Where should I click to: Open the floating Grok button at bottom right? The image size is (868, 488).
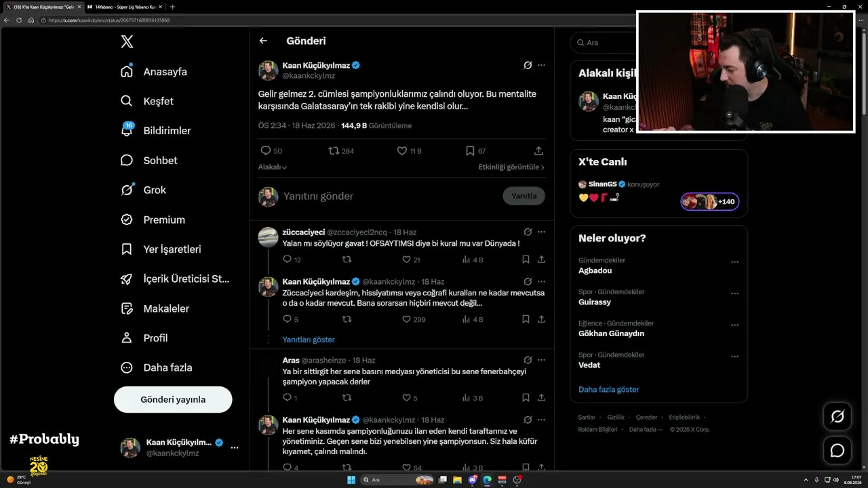click(x=837, y=416)
